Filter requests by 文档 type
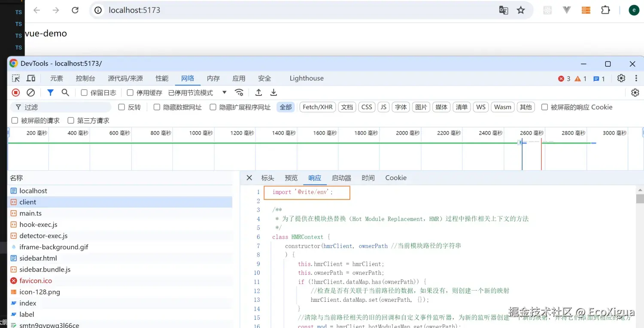 [x=347, y=107]
